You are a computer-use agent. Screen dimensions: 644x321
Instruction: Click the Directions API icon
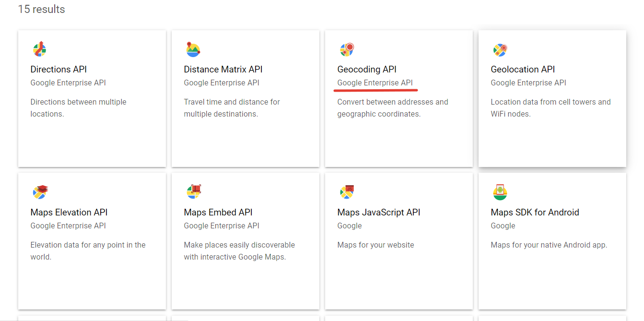[40, 49]
